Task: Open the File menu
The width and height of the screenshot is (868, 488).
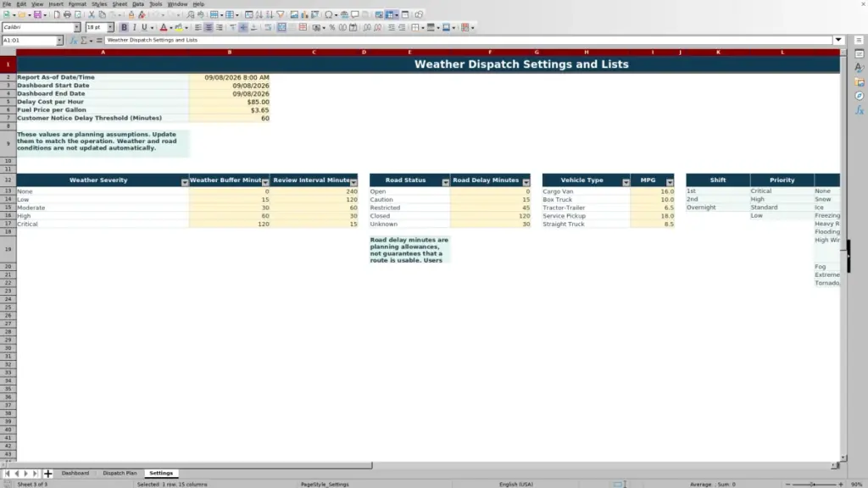Action: pos(7,4)
